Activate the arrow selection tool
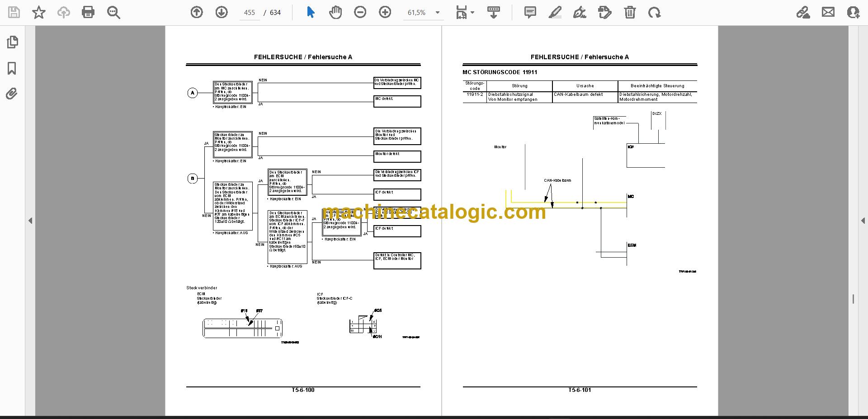Viewport: 868px width, 419px height. click(311, 12)
